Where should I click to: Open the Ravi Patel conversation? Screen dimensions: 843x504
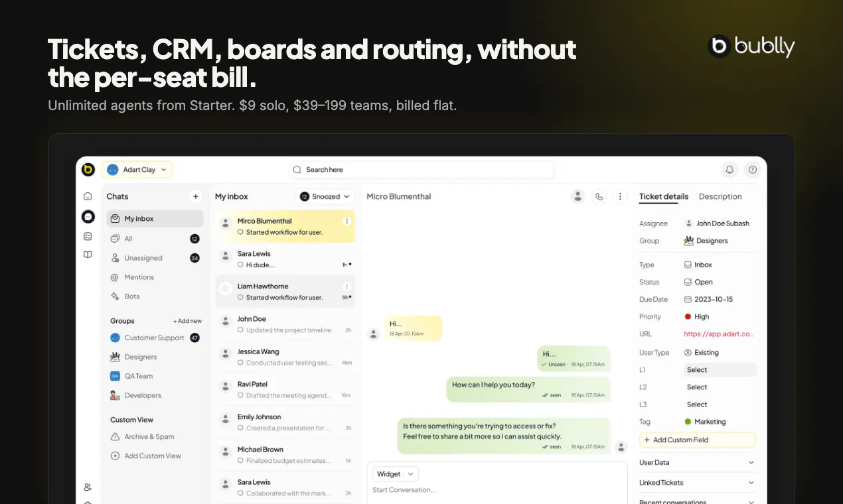(285, 389)
